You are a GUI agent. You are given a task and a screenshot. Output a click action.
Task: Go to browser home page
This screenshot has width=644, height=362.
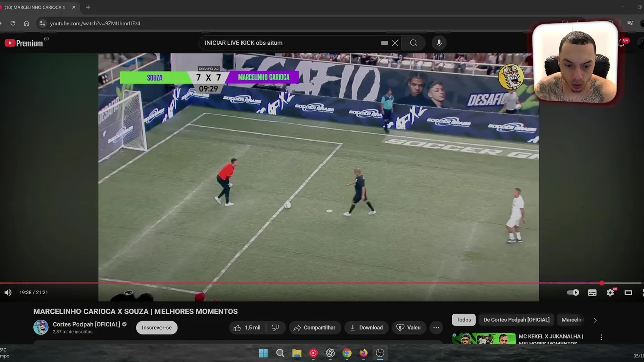click(26, 23)
